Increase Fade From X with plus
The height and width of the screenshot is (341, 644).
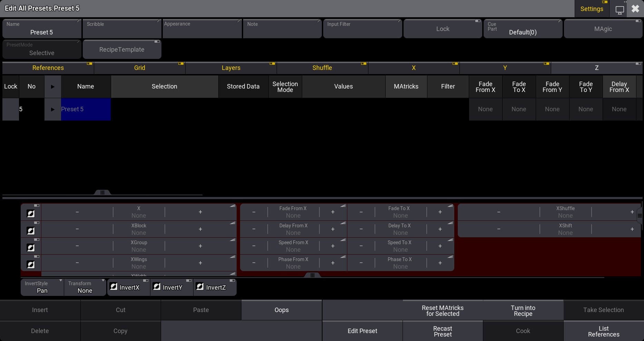click(x=333, y=212)
